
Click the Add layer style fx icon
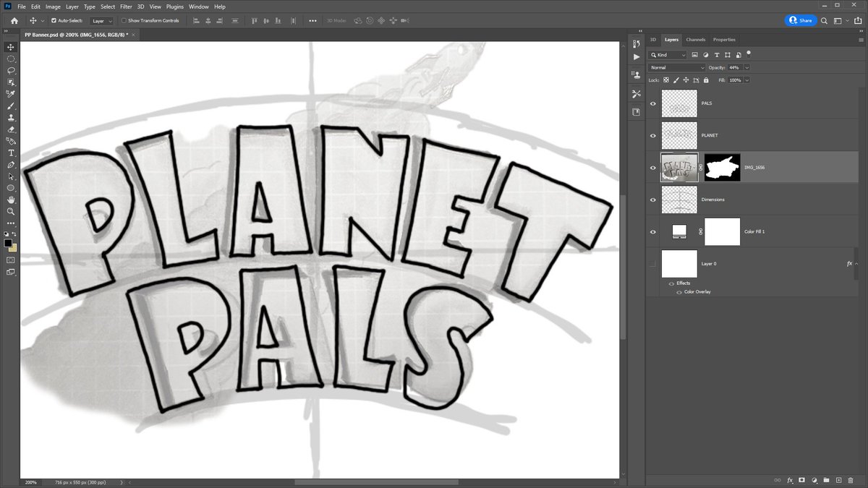click(x=790, y=480)
